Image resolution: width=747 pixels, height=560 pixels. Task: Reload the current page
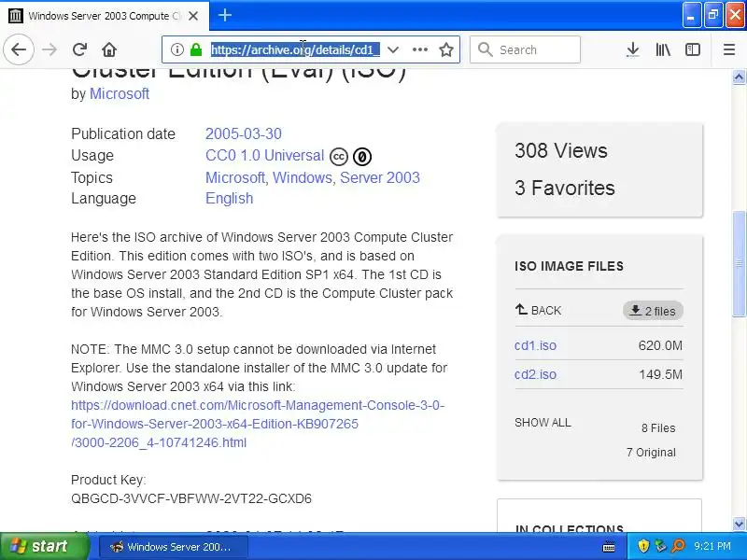pyautogui.click(x=79, y=49)
